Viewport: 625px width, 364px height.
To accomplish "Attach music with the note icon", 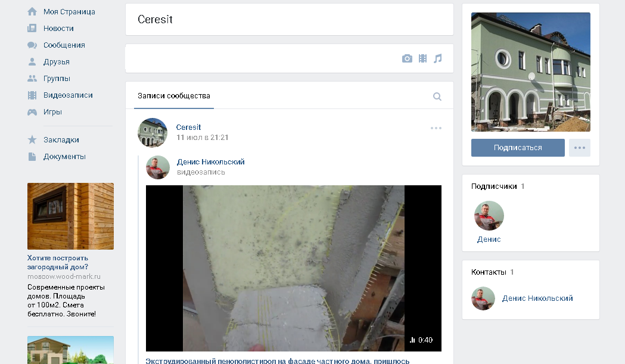I will coord(438,58).
